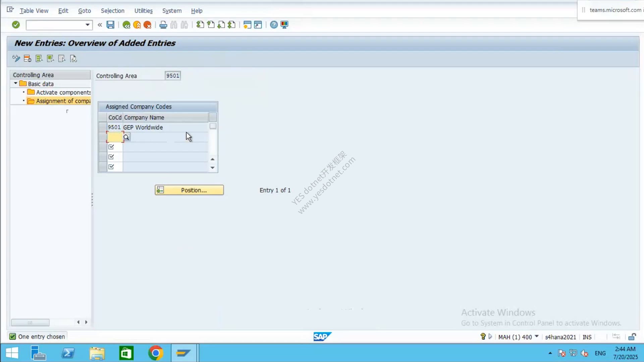This screenshot has height=362, width=644.
Task: Click the Select All entries icon
Action: [39, 59]
